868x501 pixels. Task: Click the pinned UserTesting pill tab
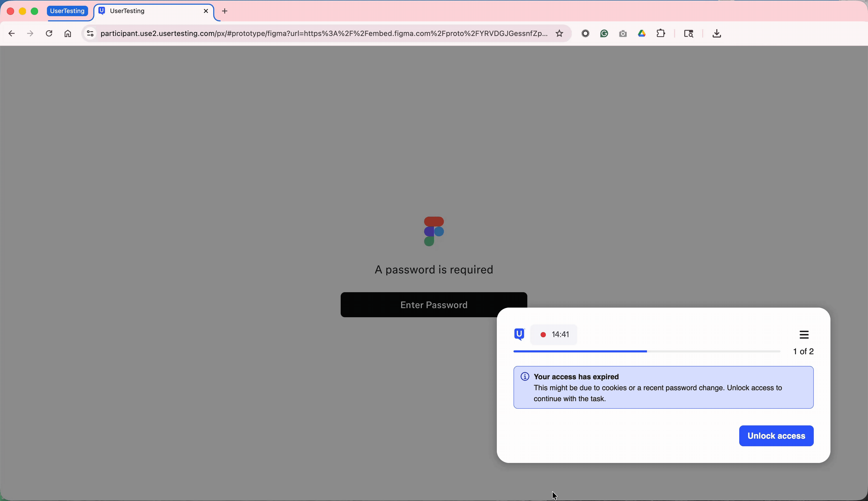[x=68, y=11]
